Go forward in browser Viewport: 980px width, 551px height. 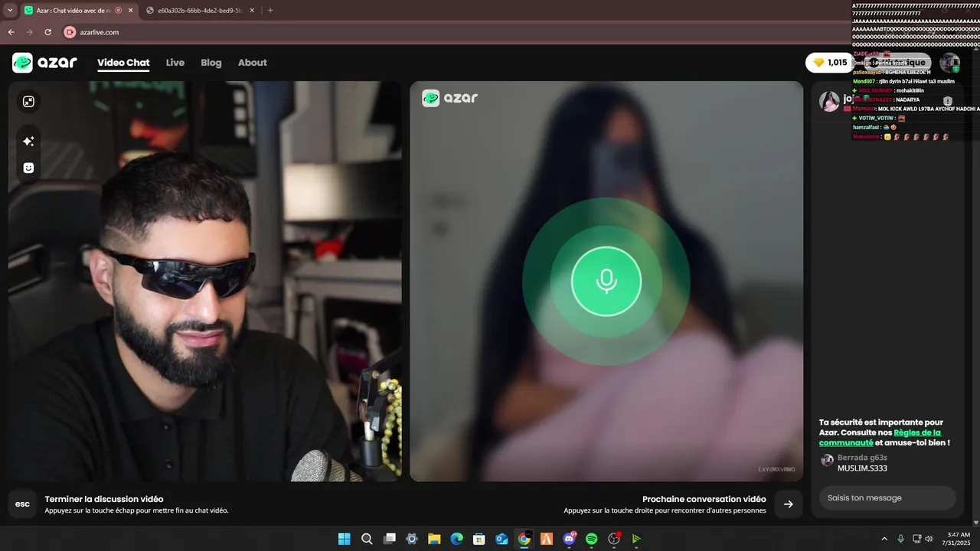tap(29, 32)
